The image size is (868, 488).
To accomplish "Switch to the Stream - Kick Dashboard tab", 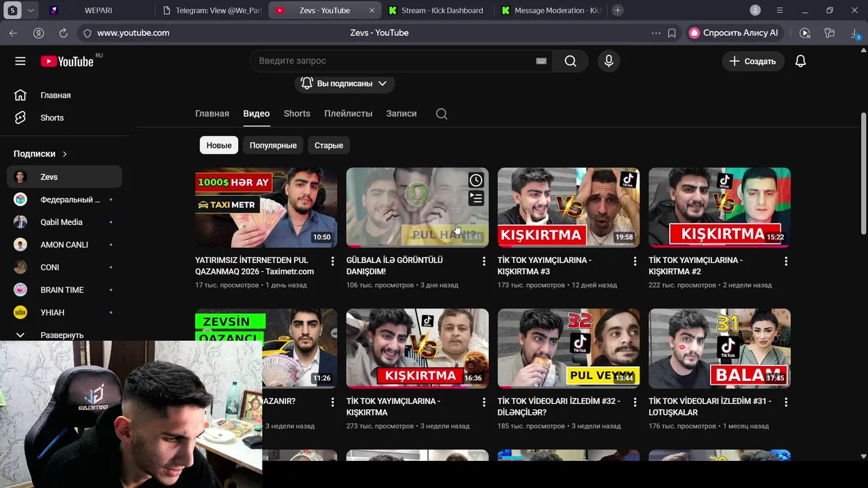I will point(436,10).
